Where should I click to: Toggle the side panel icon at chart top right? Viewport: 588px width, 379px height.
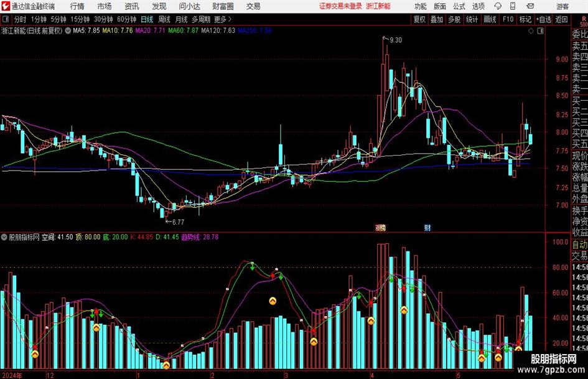click(540, 31)
